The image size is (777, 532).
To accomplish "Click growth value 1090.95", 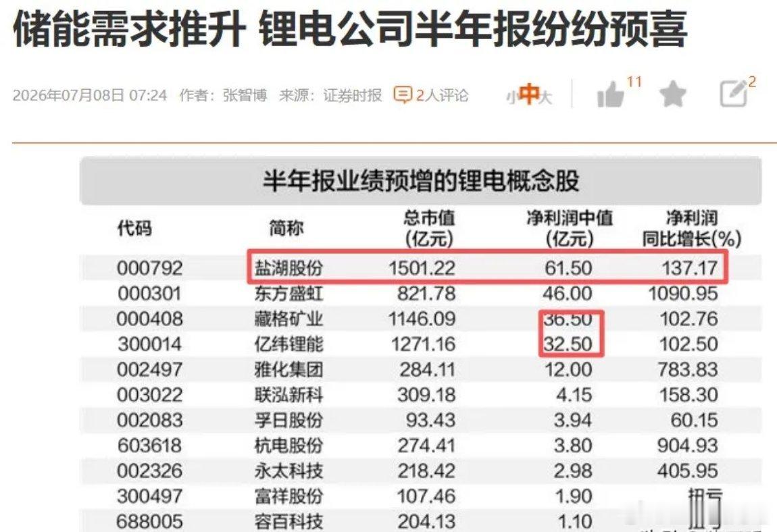I will pos(683,294).
